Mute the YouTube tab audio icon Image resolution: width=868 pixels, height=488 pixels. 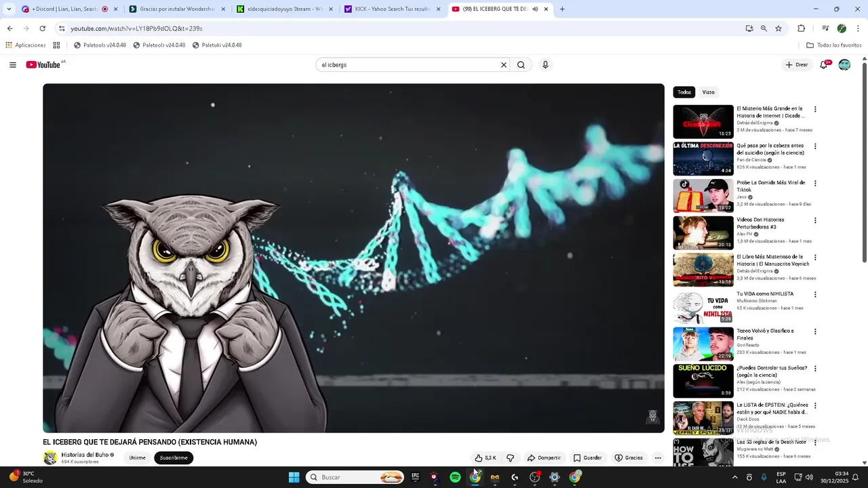pyautogui.click(x=535, y=9)
